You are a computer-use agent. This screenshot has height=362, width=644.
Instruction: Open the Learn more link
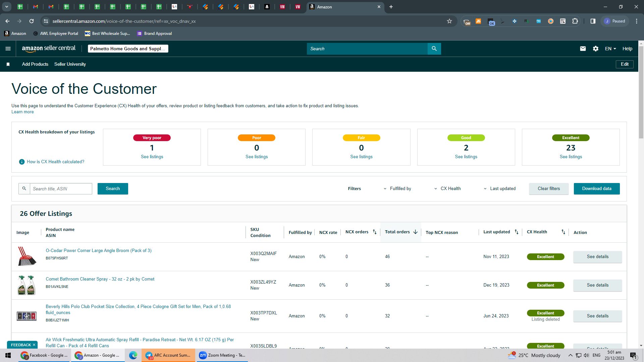point(22,112)
